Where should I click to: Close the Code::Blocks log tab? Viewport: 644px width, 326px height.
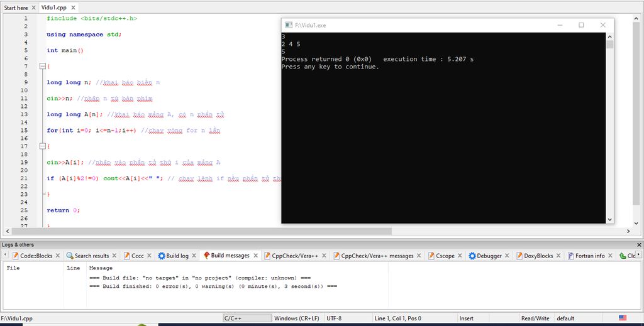(x=57, y=256)
